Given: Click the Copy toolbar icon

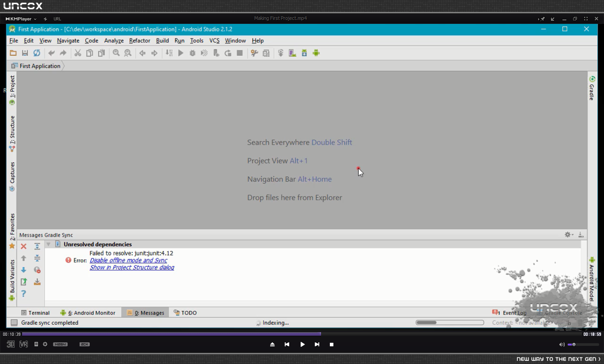Looking at the screenshot, I should (89, 53).
